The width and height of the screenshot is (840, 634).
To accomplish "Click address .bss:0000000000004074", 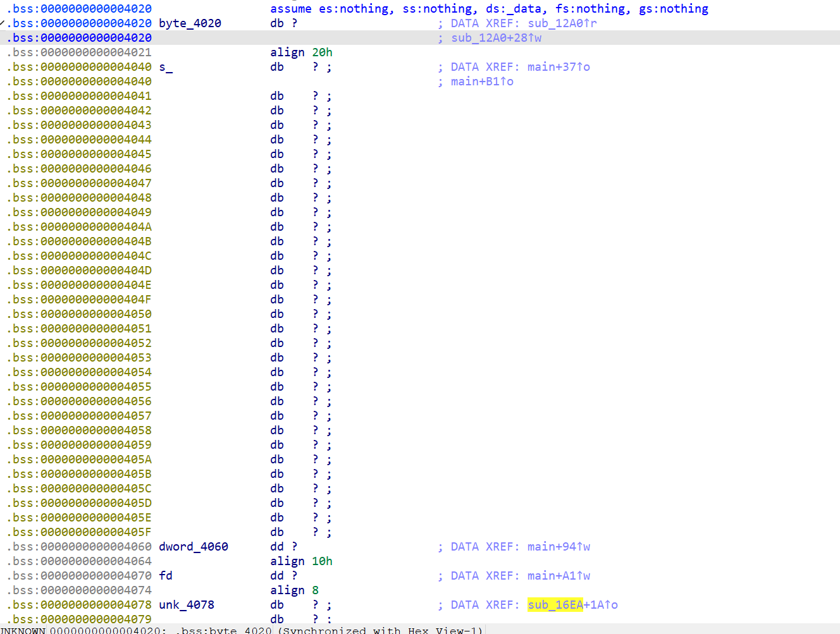I will click(x=79, y=590).
